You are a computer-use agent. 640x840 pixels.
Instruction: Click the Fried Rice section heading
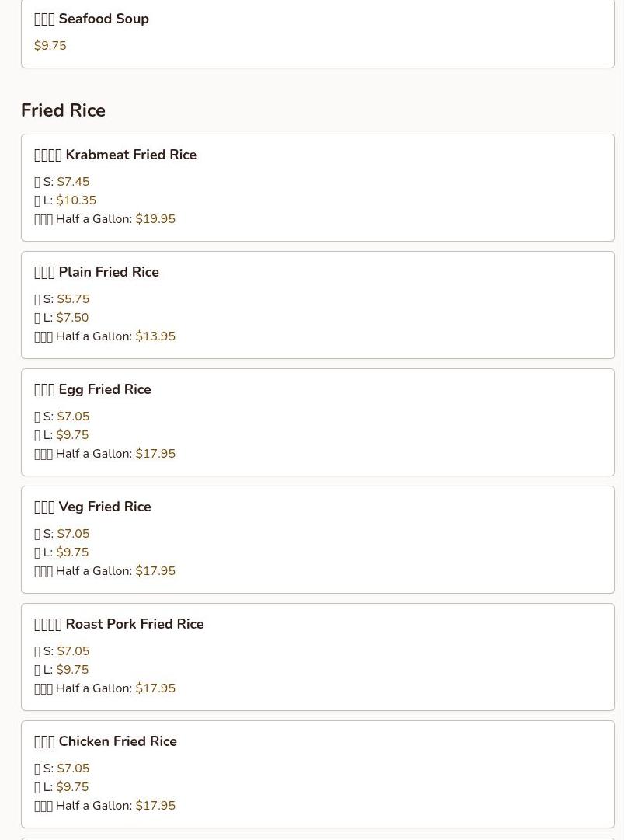click(63, 110)
